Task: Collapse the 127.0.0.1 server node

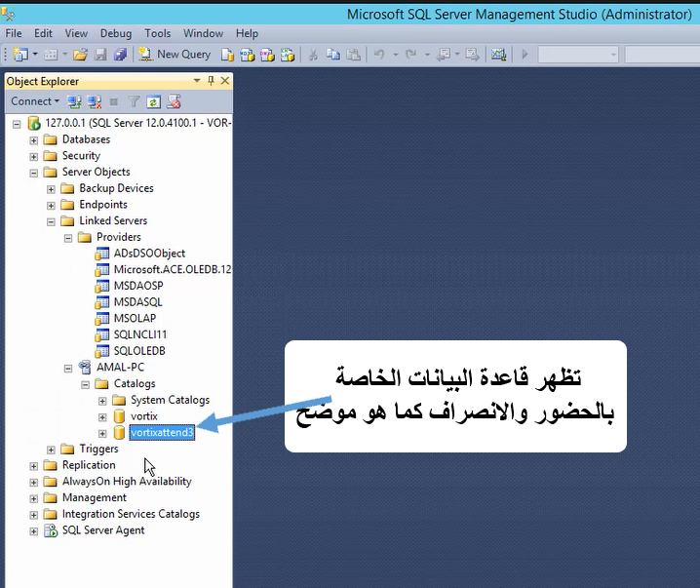Action: pyautogui.click(x=17, y=124)
